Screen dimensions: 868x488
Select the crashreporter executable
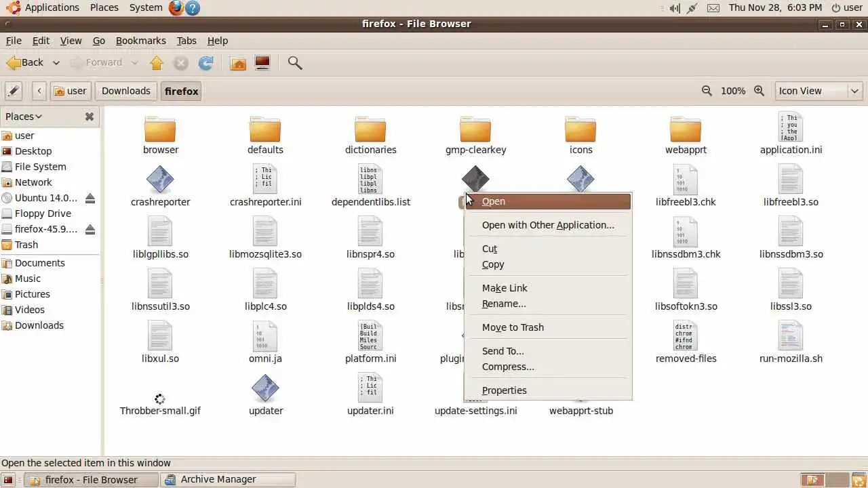[x=160, y=186]
